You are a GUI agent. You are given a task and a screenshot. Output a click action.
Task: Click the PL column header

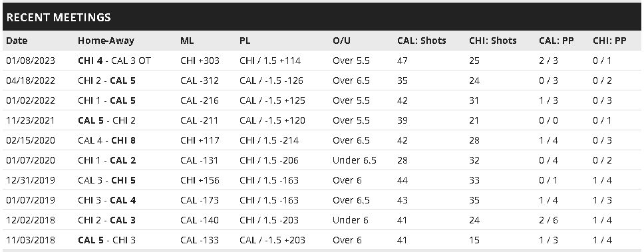(245, 41)
